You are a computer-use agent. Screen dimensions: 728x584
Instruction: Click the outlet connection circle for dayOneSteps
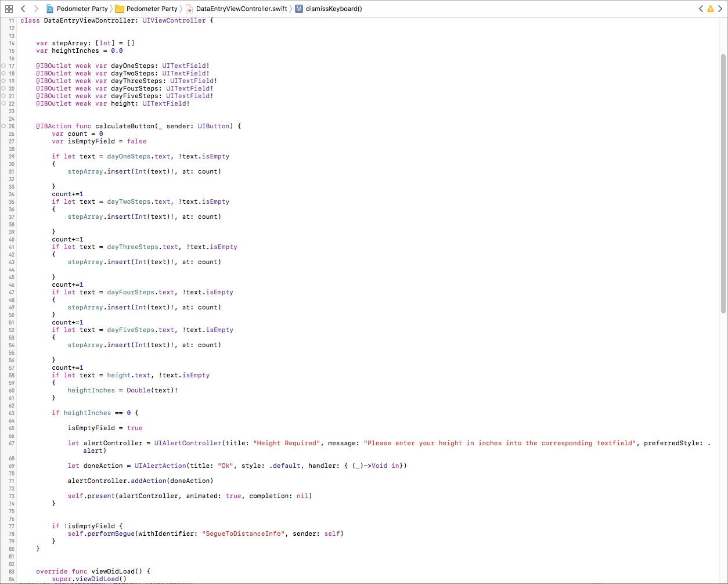3,66
